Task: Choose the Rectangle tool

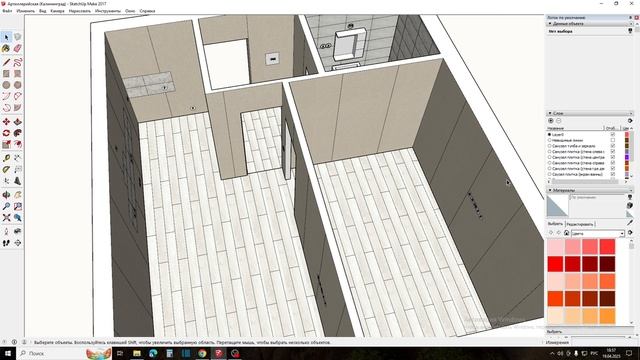Action: [x=6, y=74]
